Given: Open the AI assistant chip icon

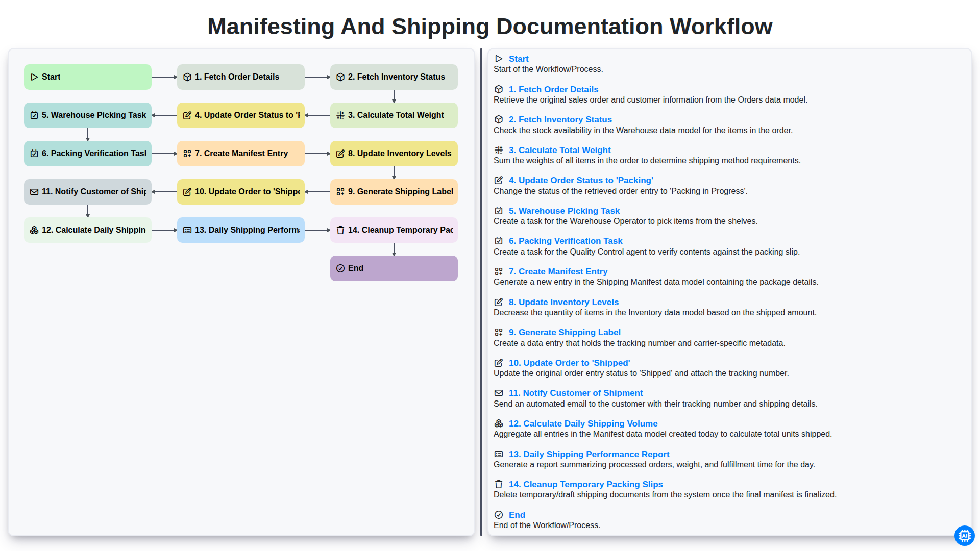Looking at the screenshot, I should point(964,536).
